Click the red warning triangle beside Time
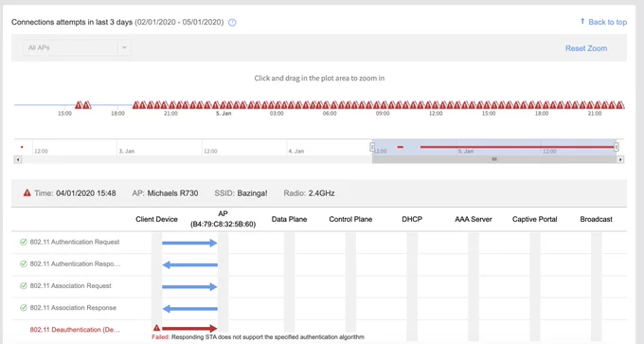This screenshot has width=644, height=344. point(27,192)
